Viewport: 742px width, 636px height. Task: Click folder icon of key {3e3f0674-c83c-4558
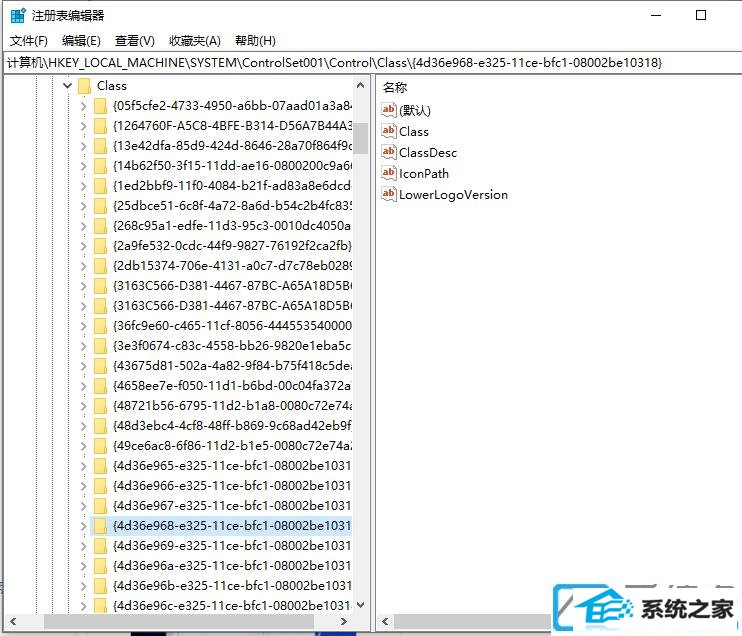click(100, 345)
